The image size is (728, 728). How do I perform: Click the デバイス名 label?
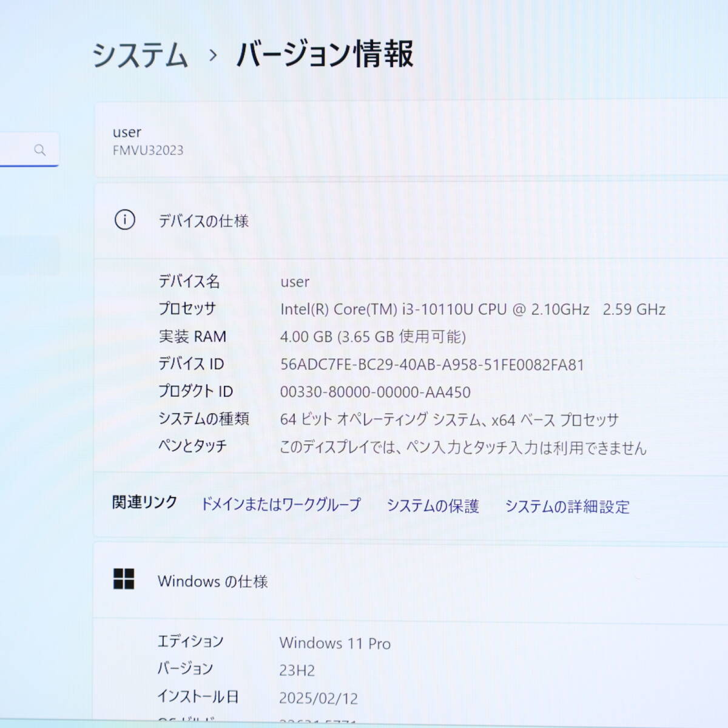[x=189, y=281]
